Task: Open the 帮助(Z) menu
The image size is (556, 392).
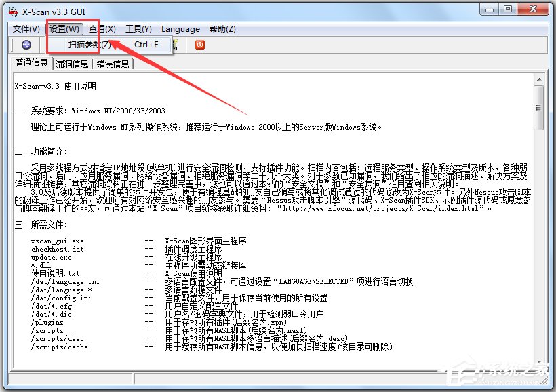Action: coord(224,28)
